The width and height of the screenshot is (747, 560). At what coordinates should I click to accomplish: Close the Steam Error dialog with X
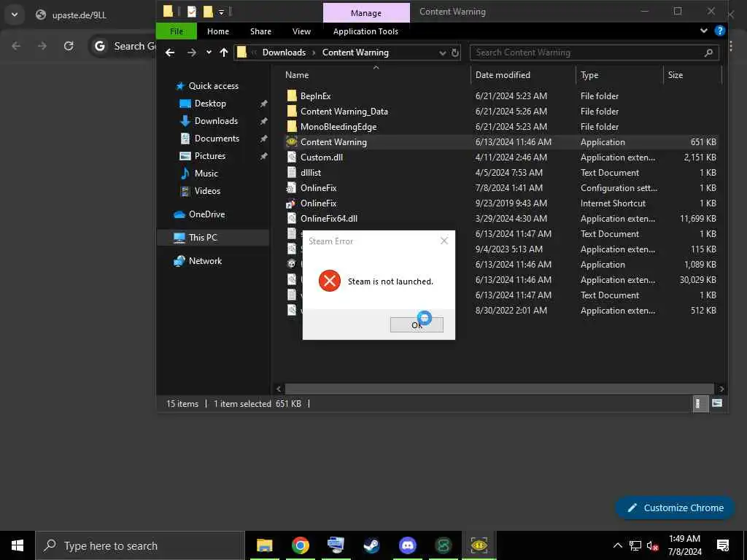click(x=444, y=241)
